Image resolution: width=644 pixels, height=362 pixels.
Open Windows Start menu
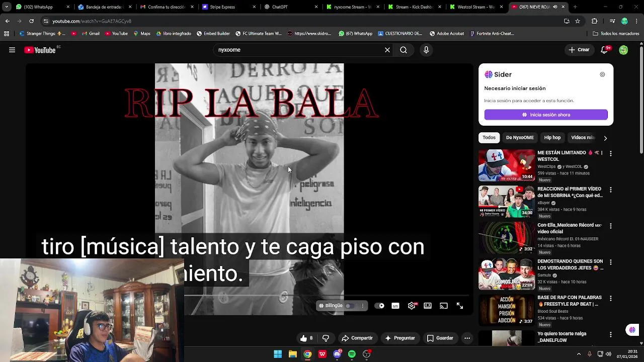(278, 354)
